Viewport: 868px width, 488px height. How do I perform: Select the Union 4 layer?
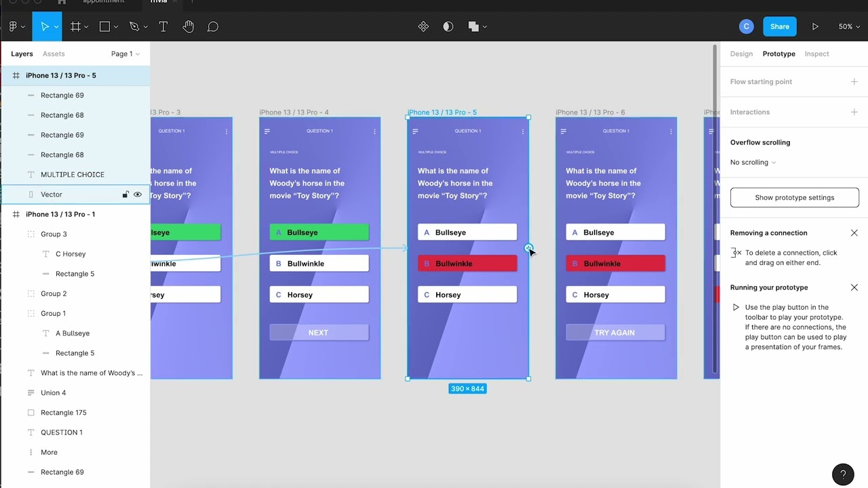point(75,392)
